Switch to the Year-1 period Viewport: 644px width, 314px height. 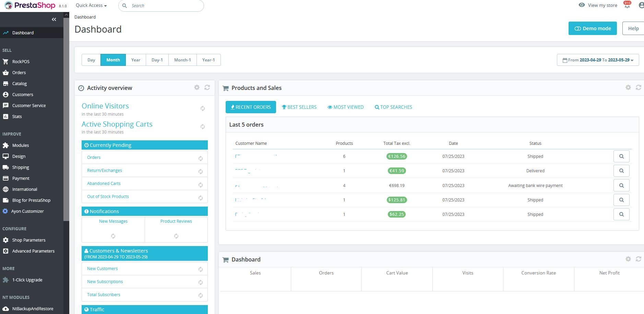(208, 60)
